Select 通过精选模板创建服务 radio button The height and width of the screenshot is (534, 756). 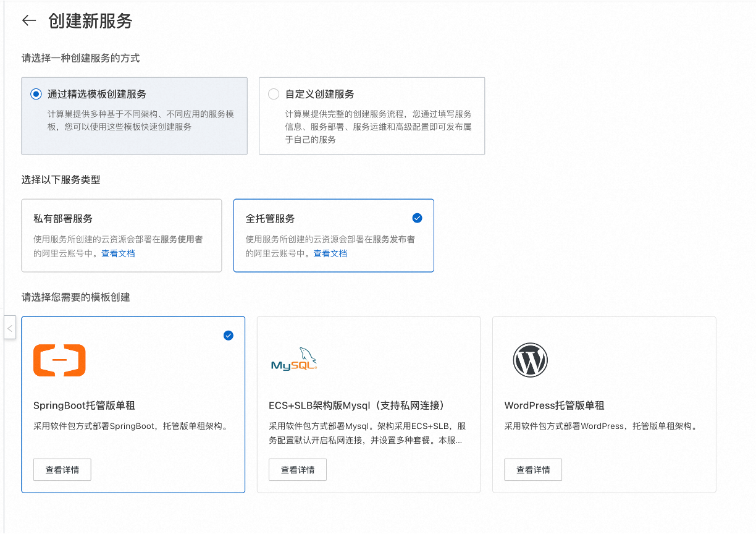[x=36, y=95]
